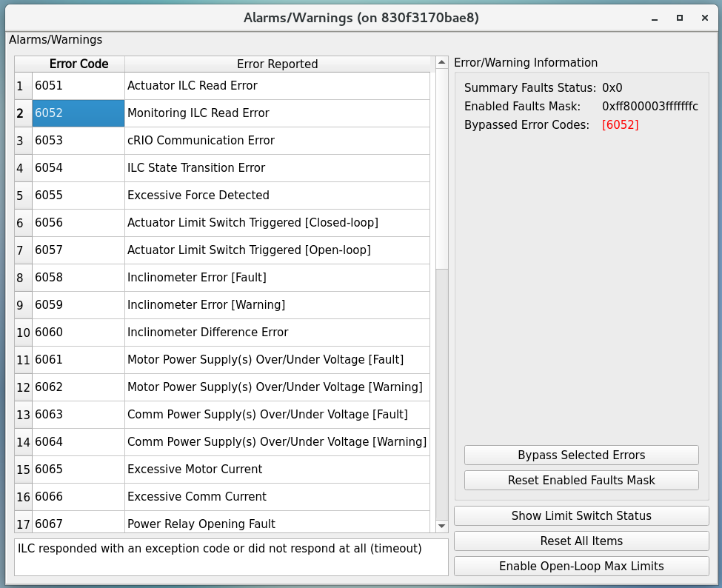Select row header number 17

click(x=23, y=524)
